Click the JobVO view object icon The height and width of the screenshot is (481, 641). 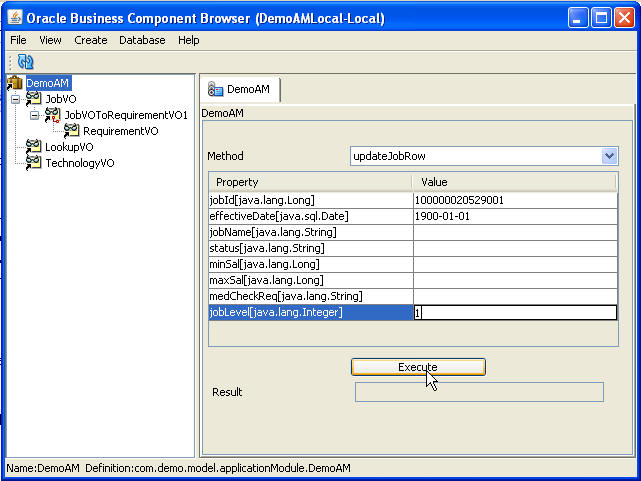(x=34, y=99)
